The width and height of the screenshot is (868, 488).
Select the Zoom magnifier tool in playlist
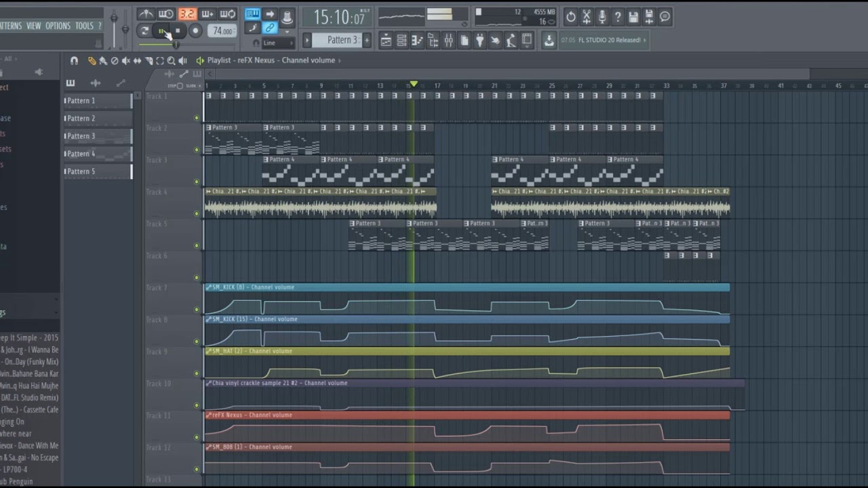point(171,61)
